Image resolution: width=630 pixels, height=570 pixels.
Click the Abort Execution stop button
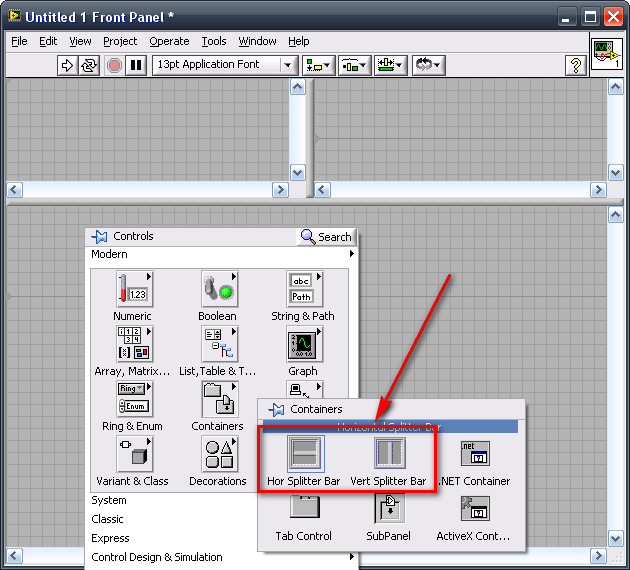tap(114, 65)
